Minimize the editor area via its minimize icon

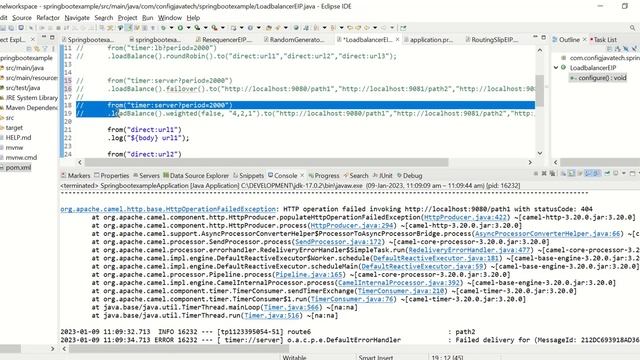(535, 37)
